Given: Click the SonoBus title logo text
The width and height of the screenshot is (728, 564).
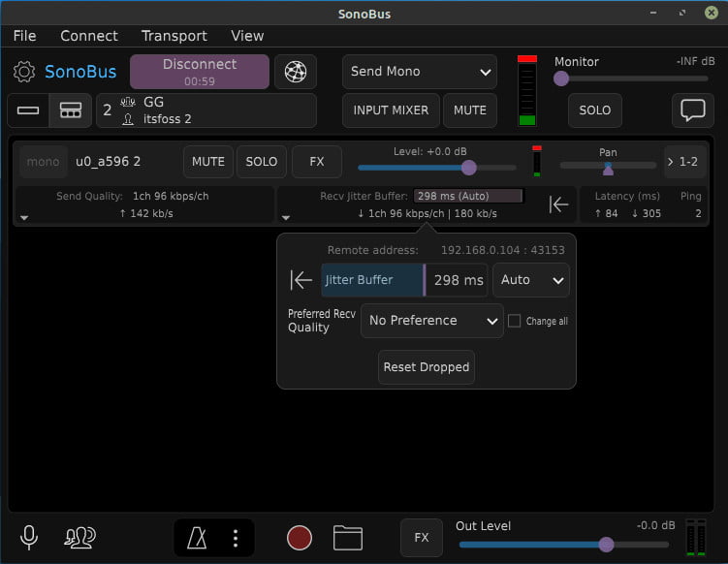Looking at the screenshot, I should (x=80, y=72).
